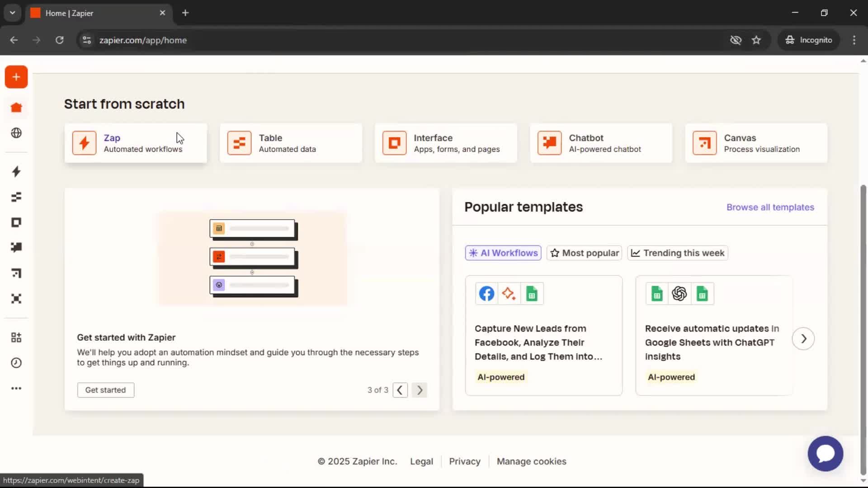Click the onboarding illustration image
This screenshot has height=488, width=868.
[253, 258]
